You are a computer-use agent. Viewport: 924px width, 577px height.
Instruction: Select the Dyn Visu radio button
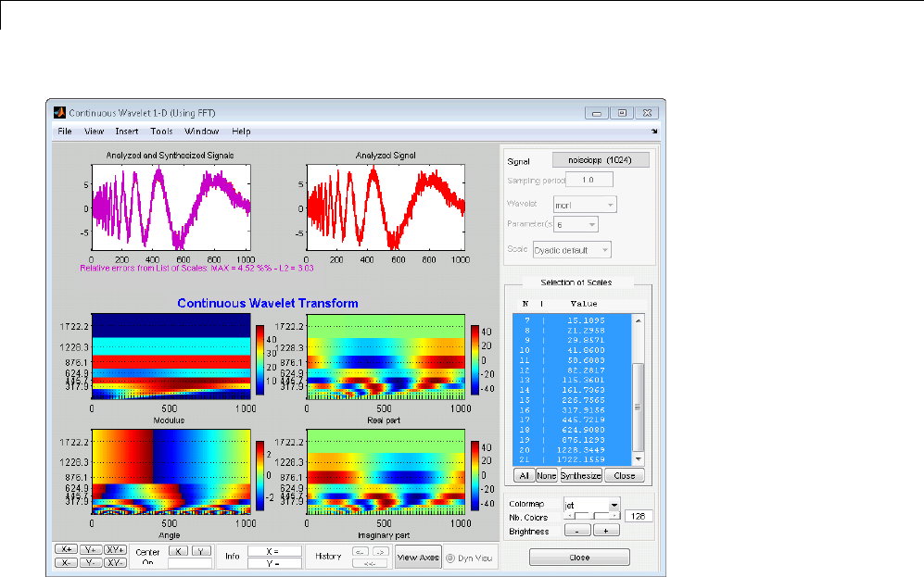pos(450,558)
